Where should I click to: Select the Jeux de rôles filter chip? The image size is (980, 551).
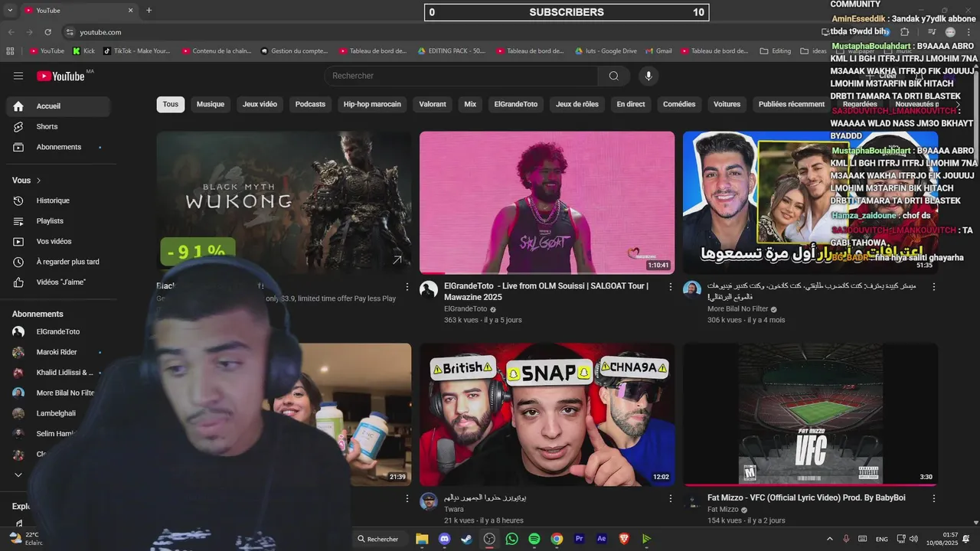[x=577, y=104]
